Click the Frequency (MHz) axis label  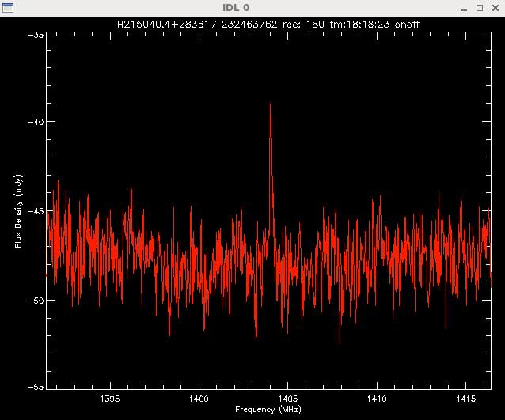coord(268,410)
